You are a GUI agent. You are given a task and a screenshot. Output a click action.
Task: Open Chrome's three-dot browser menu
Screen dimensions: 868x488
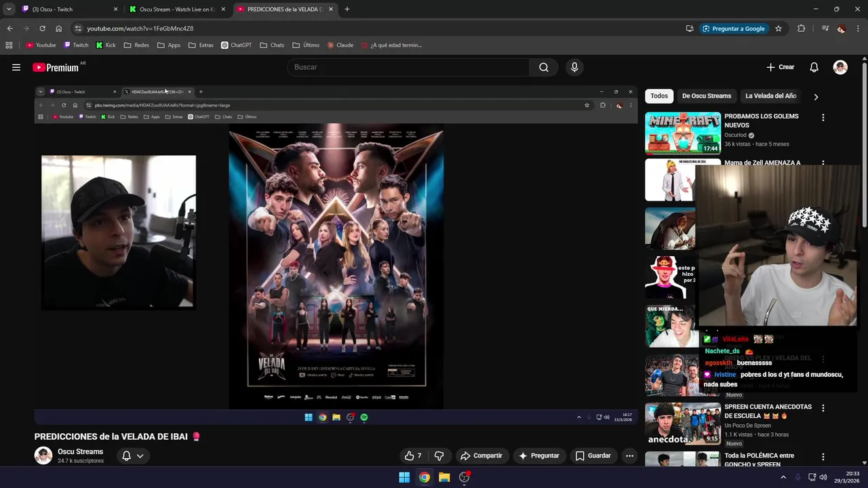click(858, 28)
